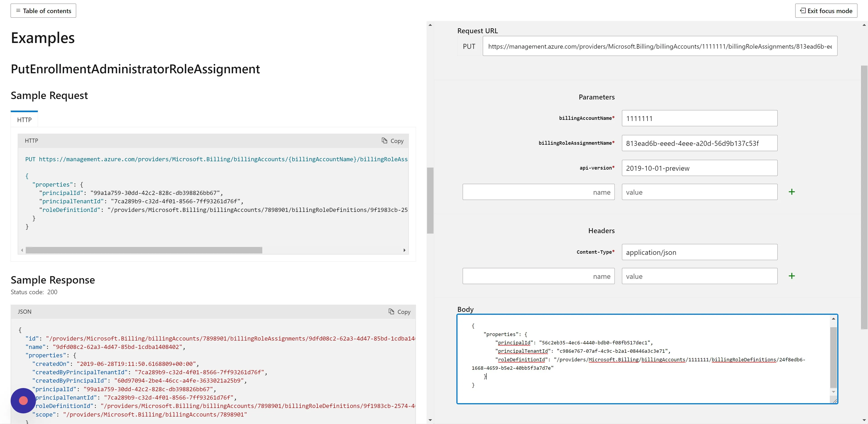Click the Parameters section heading

[596, 97]
